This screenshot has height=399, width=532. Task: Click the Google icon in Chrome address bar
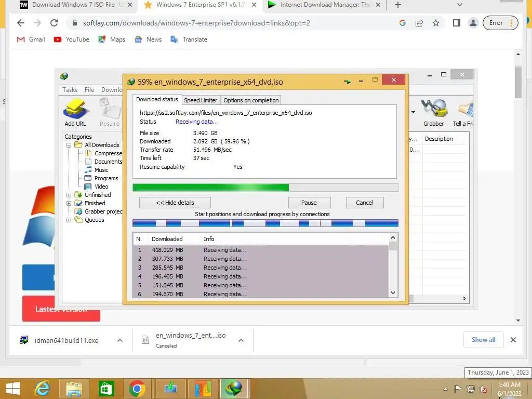point(403,23)
